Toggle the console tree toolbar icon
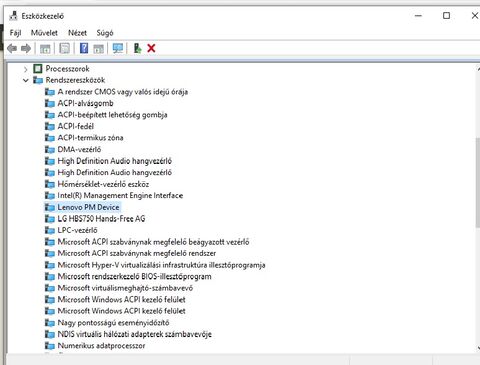 [45, 49]
